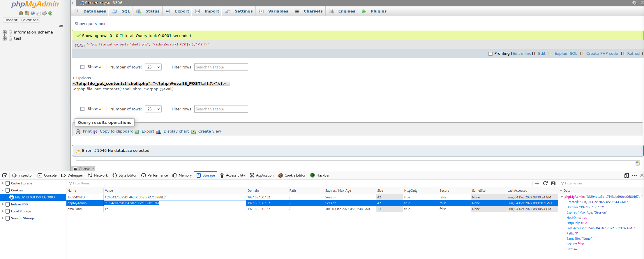644x259 pixels.
Task: Open the DevTools more options menu
Action: point(634,175)
